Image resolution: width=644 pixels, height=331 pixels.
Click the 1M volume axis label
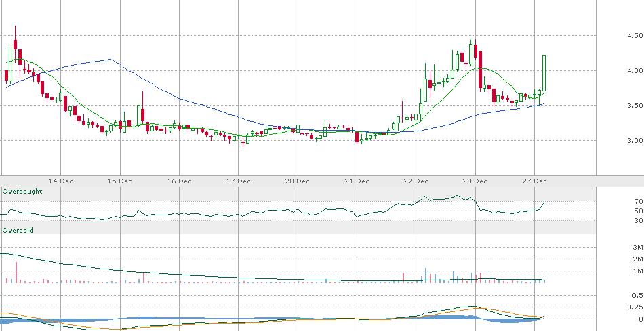(638, 271)
